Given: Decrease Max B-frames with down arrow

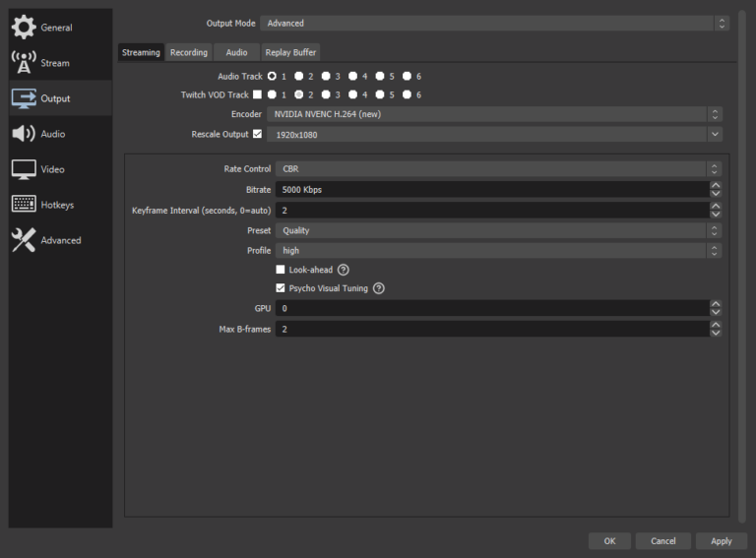Looking at the screenshot, I should [716, 333].
